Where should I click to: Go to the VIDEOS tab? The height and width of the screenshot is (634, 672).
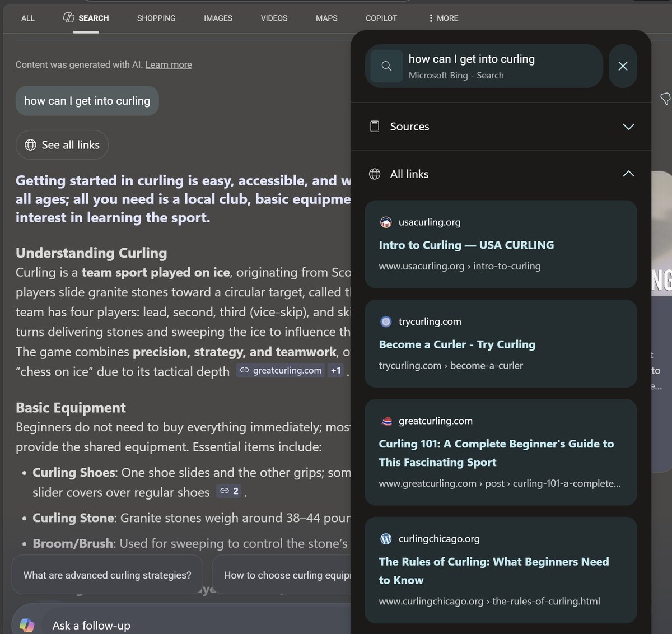tap(274, 18)
